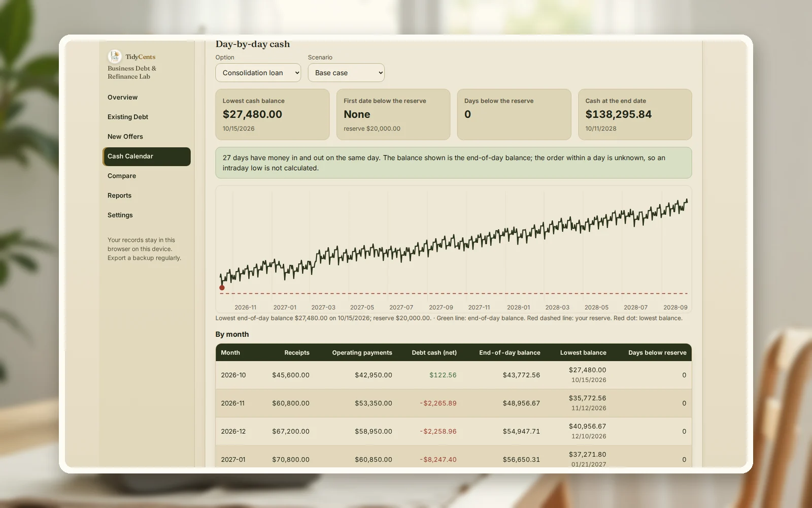Click the $35,772.56 lowest balance value
Image resolution: width=812 pixels, height=508 pixels.
pos(588,398)
